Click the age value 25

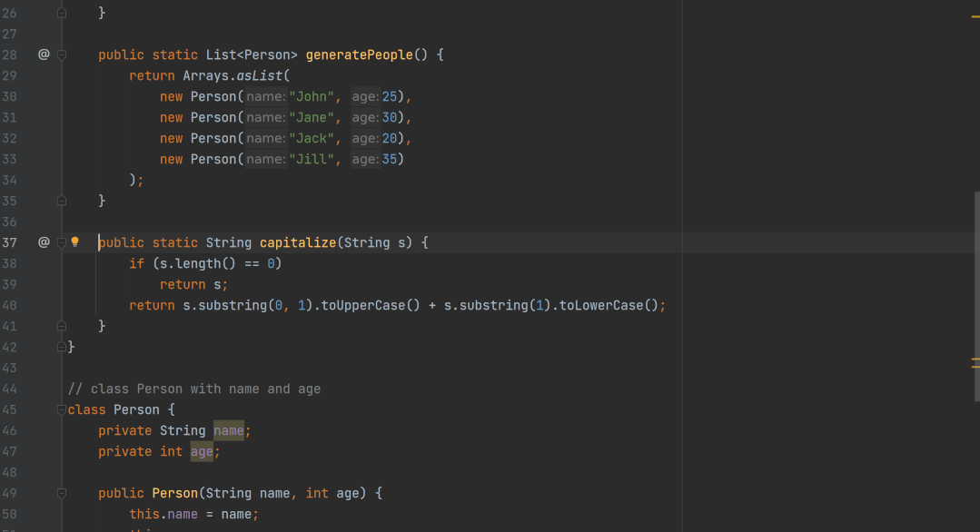390,97
